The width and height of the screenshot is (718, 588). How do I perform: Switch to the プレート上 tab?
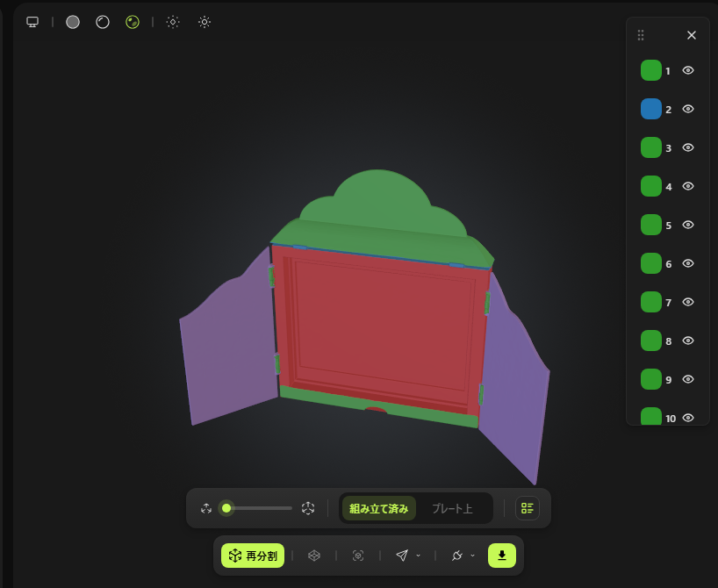tap(452, 508)
